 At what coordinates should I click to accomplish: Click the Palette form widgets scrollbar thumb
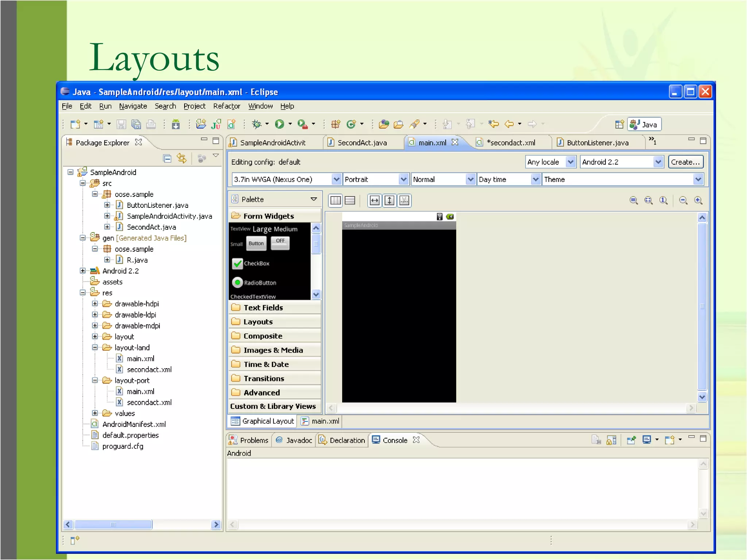click(316, 244)
